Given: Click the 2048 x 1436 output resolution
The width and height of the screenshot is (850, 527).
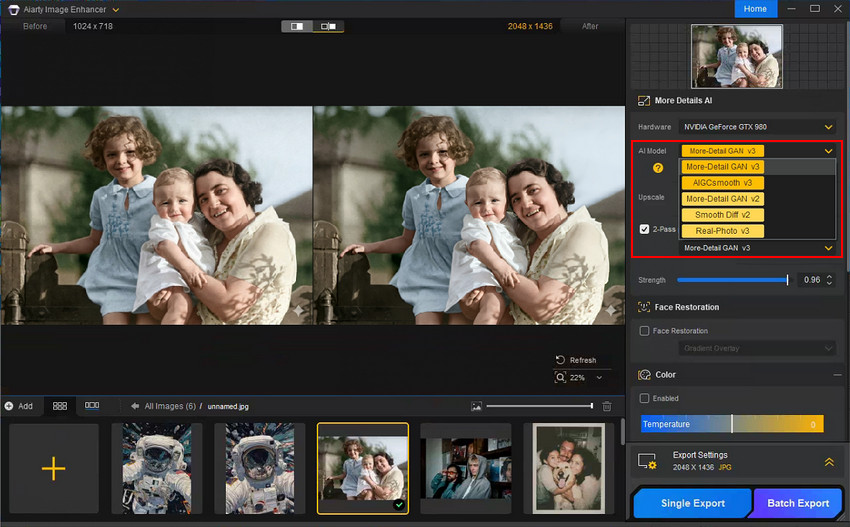Looking at the screenshot, I should pos(530,26).
